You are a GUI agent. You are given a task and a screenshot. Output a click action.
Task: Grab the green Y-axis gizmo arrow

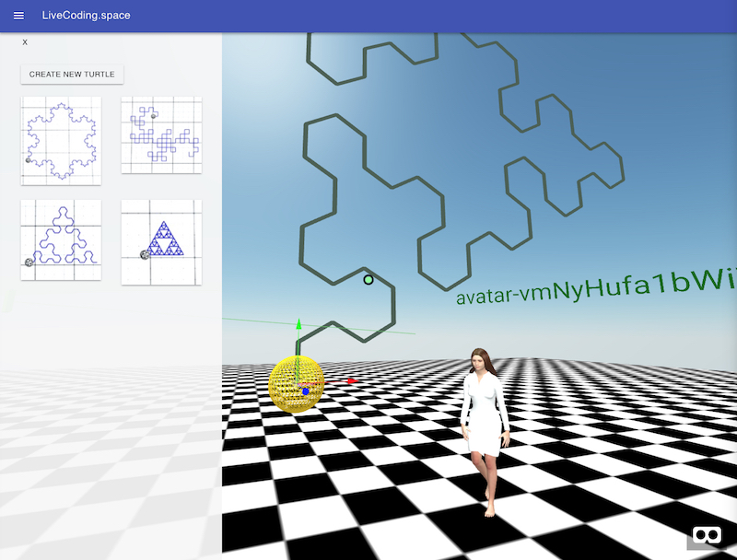pos(298,327)
